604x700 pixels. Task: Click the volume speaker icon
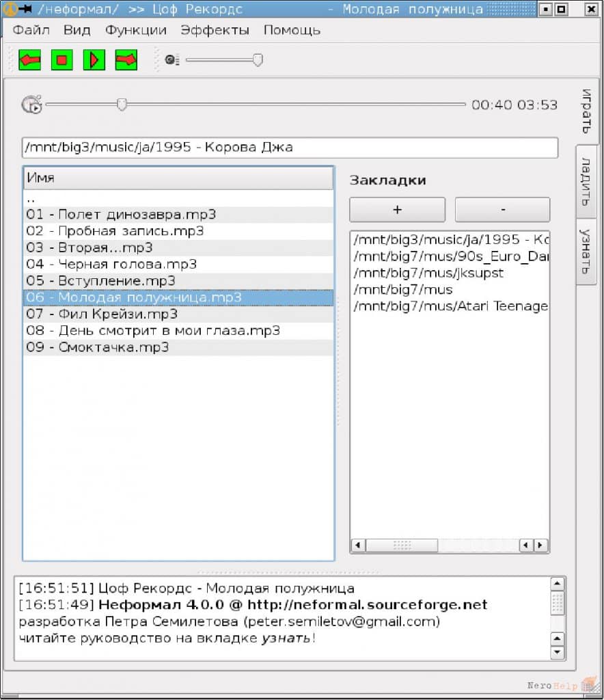[171, 59]
